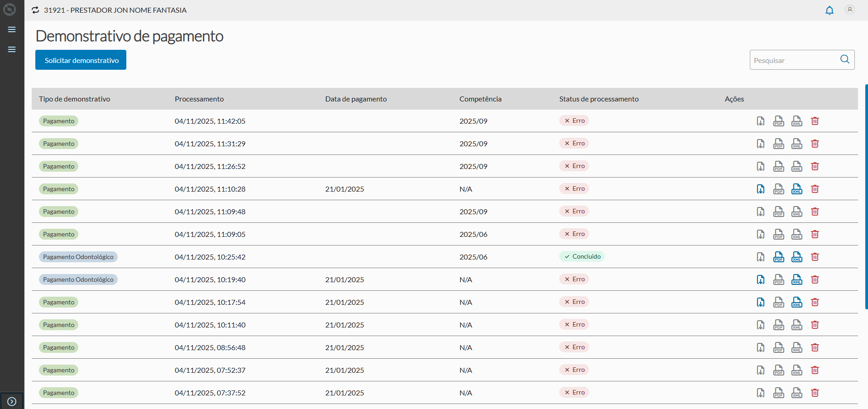Viewport: 868px width, 409px height.
Task: Delete the 11:42:05 Pagamento entry
Action: [x=815, y=121]
